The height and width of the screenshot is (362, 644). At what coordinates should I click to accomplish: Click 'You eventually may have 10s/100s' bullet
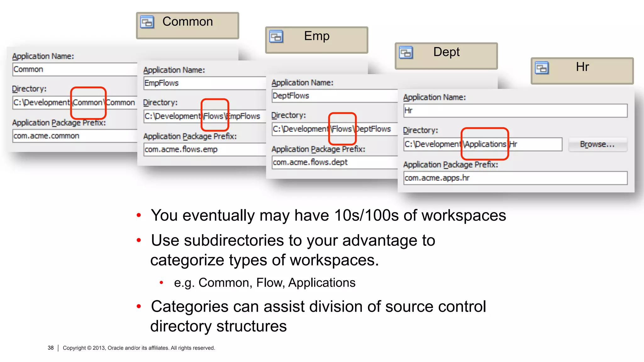(328, 216)
